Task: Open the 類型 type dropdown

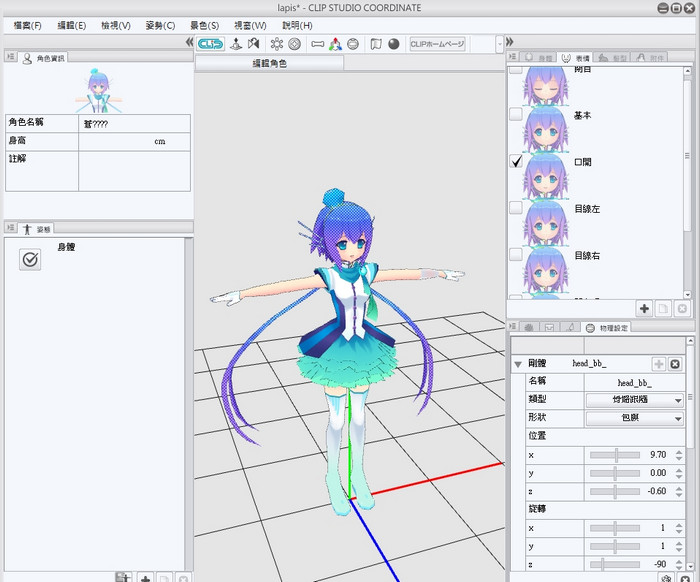Action: 635,400
